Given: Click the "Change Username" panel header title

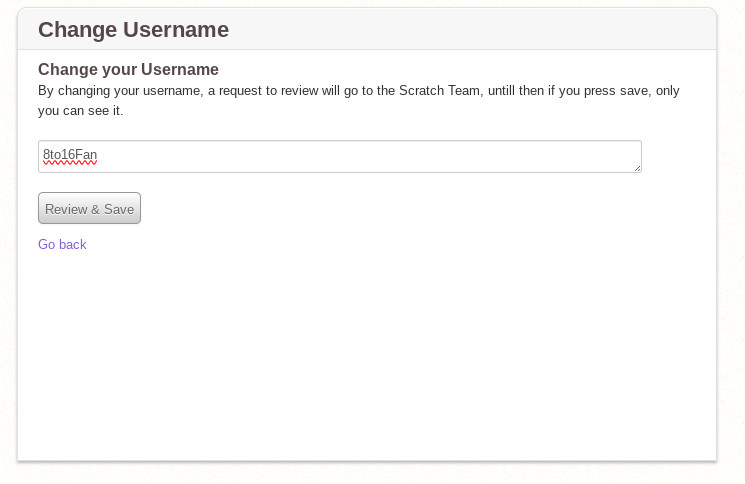Looking at the screenshot, I should pos(133,30).
